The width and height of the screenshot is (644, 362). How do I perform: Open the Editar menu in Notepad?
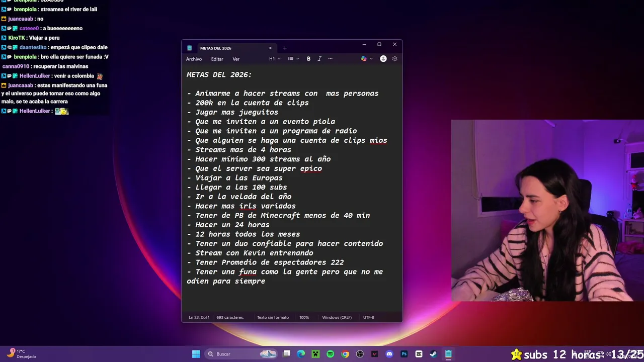pos(217,59)
